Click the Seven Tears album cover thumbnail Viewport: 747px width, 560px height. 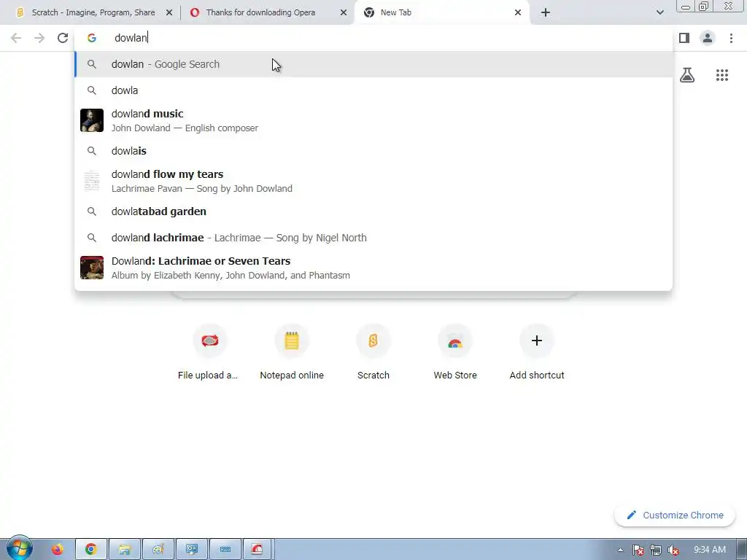tap(92, 268)
